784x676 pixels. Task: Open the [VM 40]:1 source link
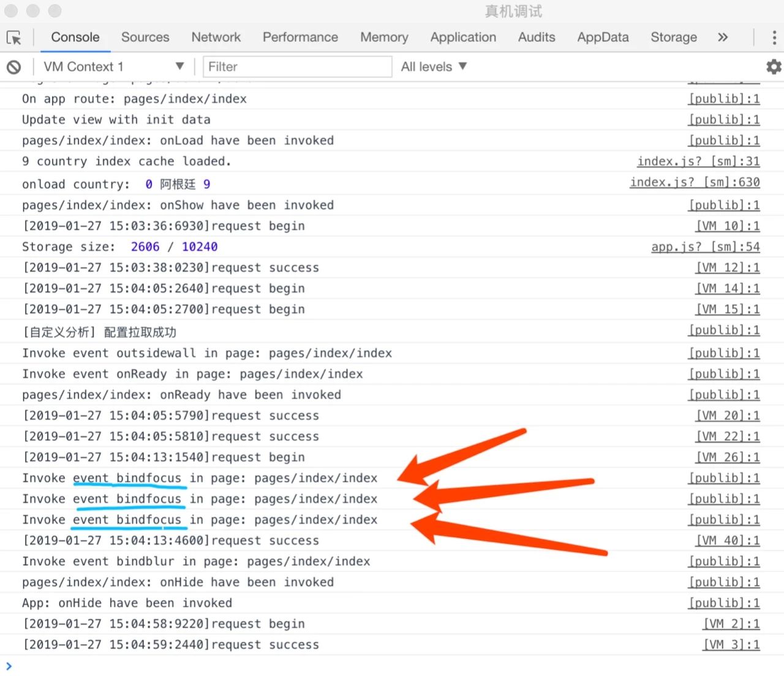(728, 541)
